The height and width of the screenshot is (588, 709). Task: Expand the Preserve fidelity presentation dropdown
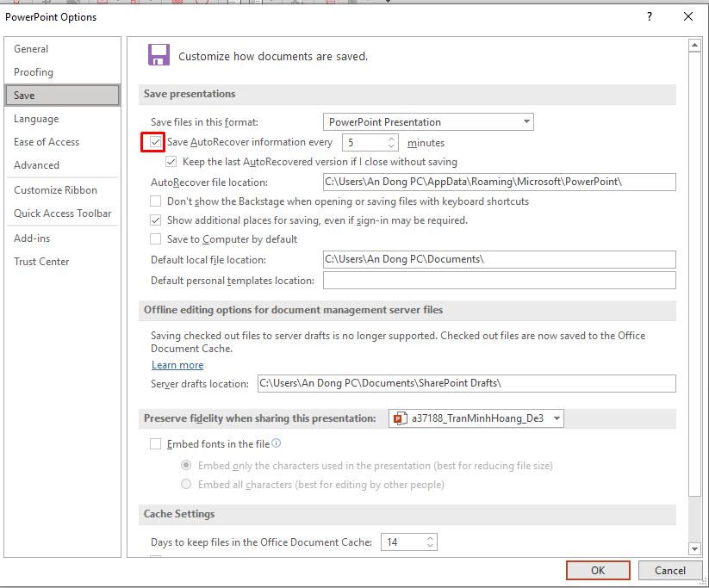point(557,418)
